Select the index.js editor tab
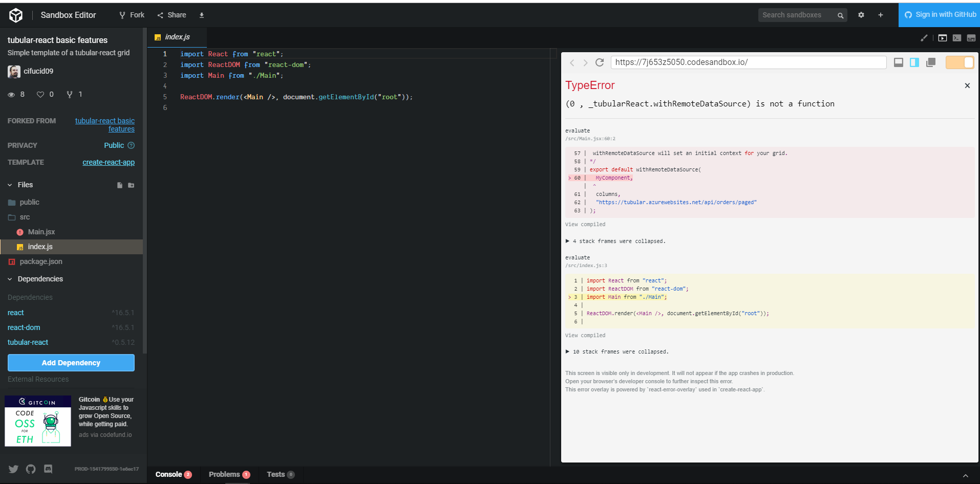Screen dimensions: 980x484 tap(177, 37)
